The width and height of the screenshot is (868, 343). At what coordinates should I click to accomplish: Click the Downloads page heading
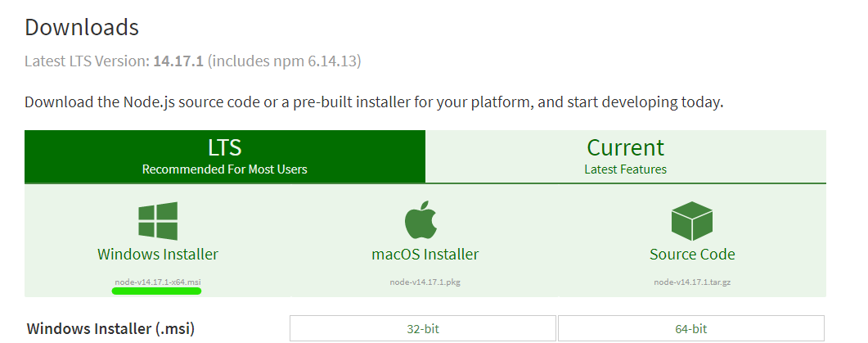[82, 27]
